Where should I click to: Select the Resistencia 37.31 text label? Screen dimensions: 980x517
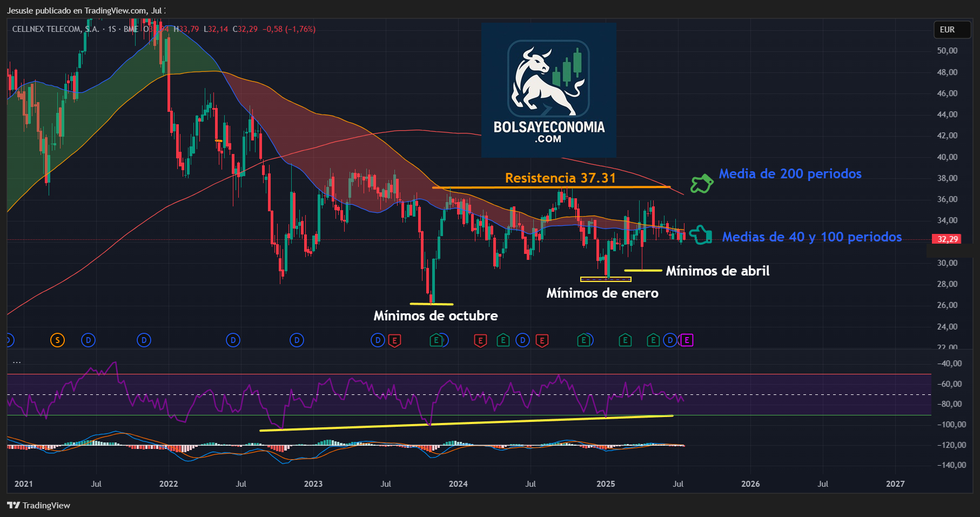[560, 178]
